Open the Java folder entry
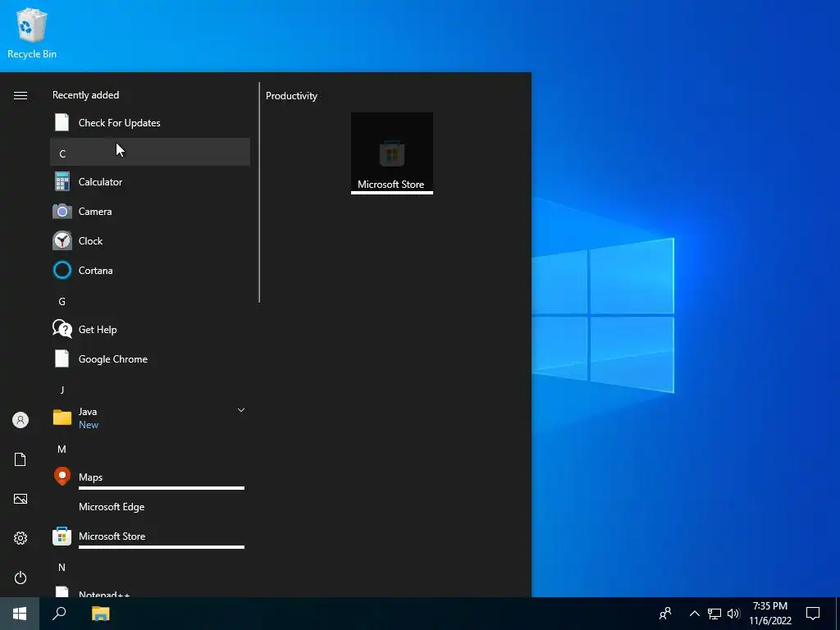 pyautogui.click(x=150, y=418)
